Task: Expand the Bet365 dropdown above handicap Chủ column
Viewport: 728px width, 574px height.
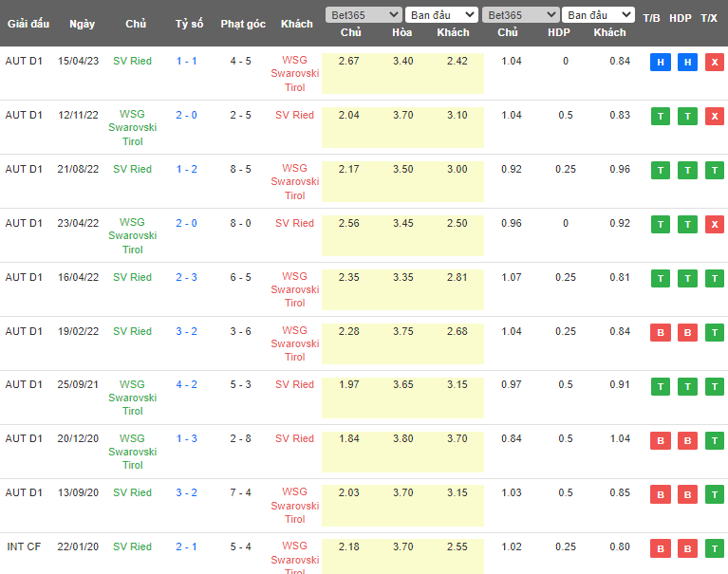Action: pos(520,15)
